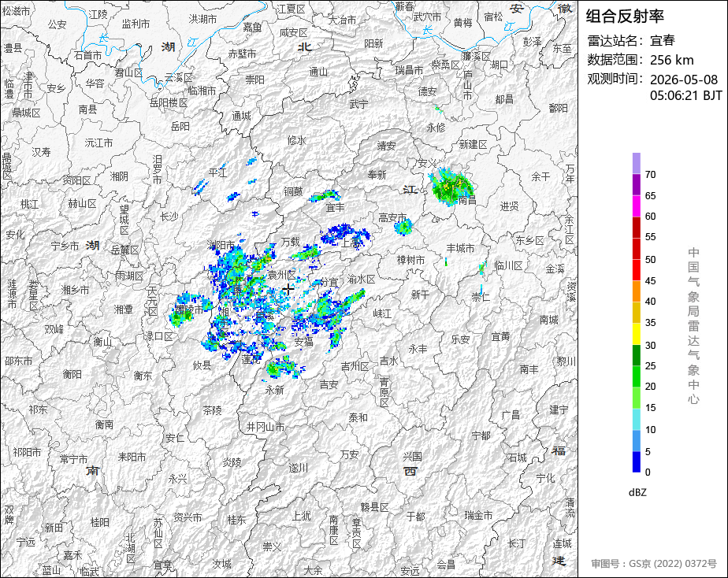This screenshot has width=728, height=578.
Task: Click the 永修 county label
Action: pos(436,127)
